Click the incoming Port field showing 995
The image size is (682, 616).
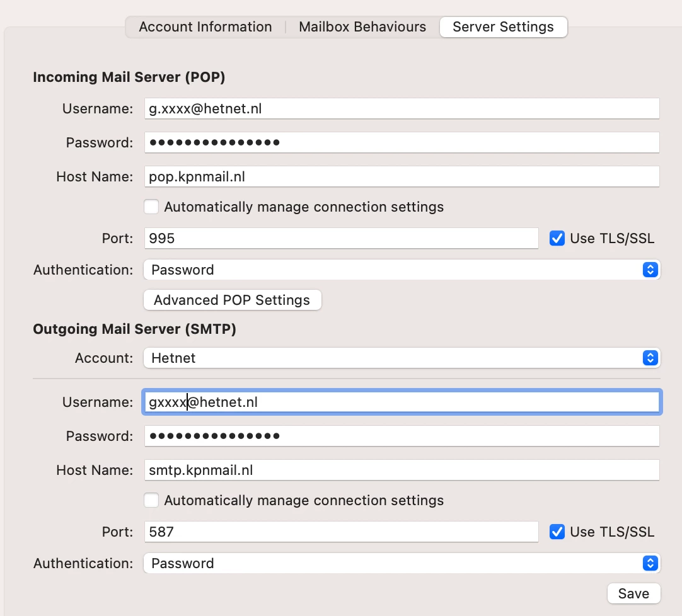pyautogui.click(x=341, y=238)
